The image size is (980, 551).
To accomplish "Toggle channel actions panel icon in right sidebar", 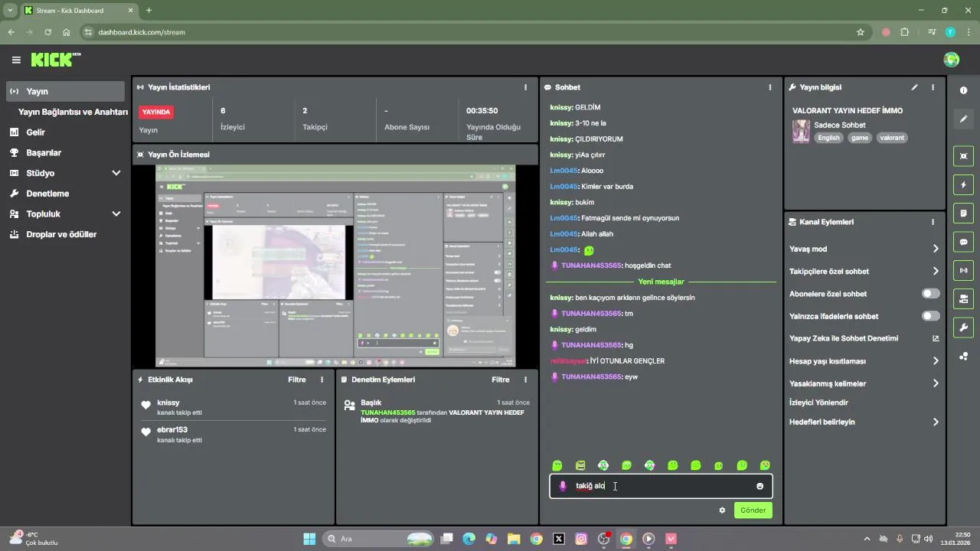I will tap(963, 298).
